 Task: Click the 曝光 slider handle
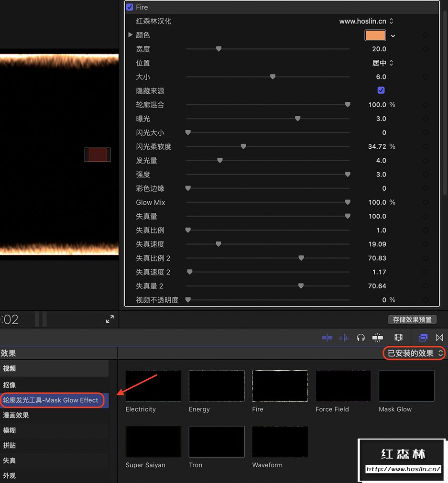point(298,119)
